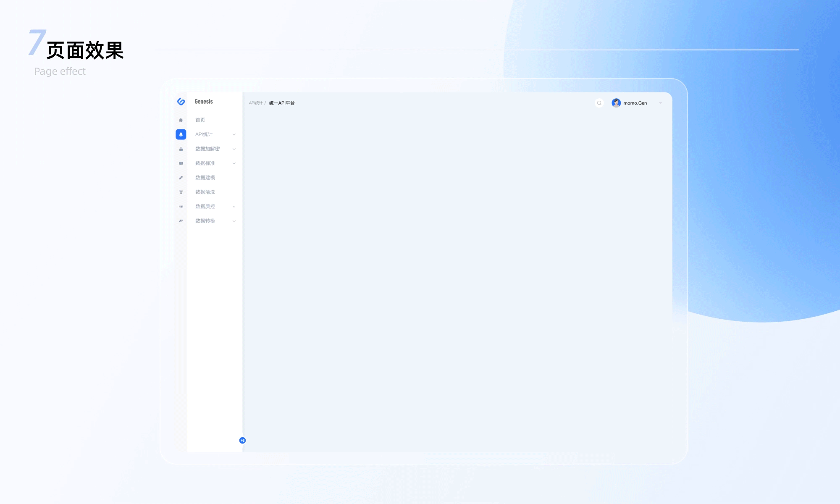Click the barcode icon for 数据质控
840x504 pixels.
[x=181, y=207]
